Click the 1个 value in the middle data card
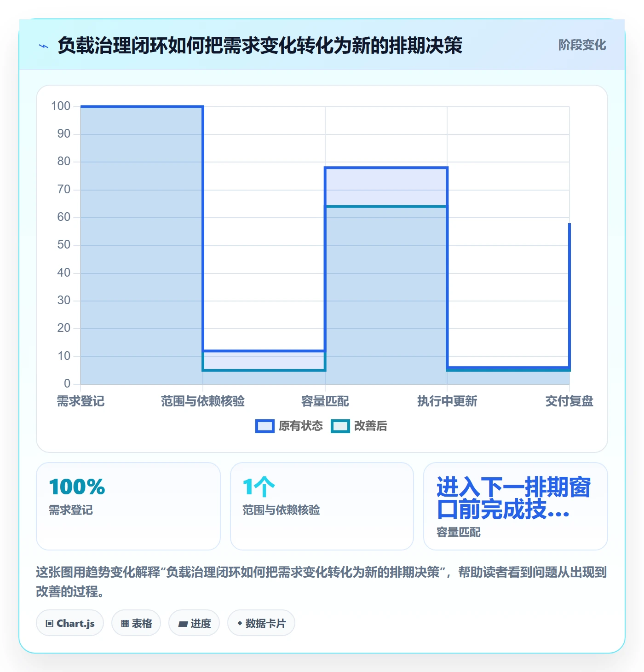 (x=259, y=487)
